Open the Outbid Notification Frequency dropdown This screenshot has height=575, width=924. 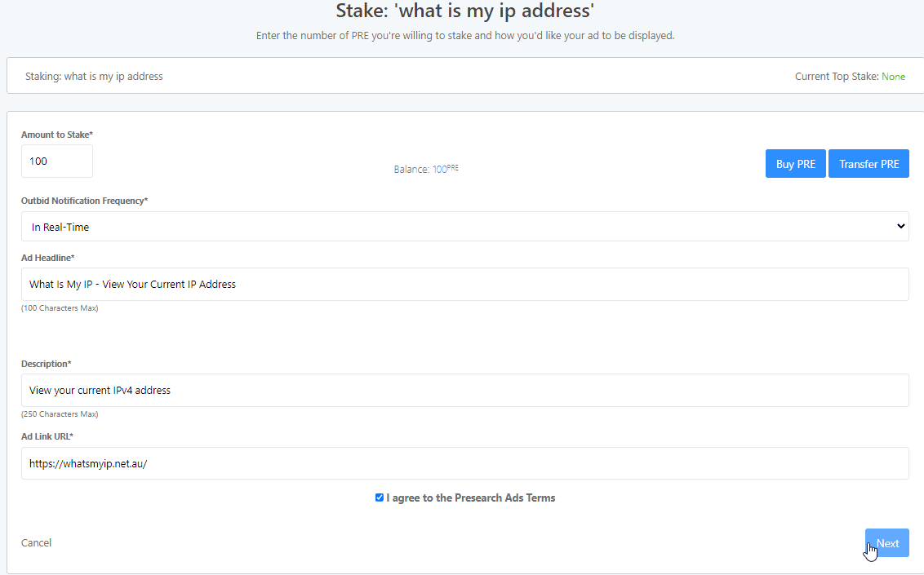[x=465, y=227]
